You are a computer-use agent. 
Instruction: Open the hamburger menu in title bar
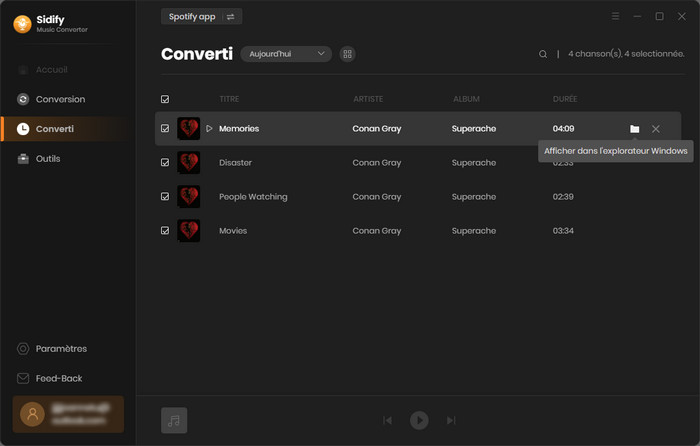pyautogui.click(x=615, y=16)
